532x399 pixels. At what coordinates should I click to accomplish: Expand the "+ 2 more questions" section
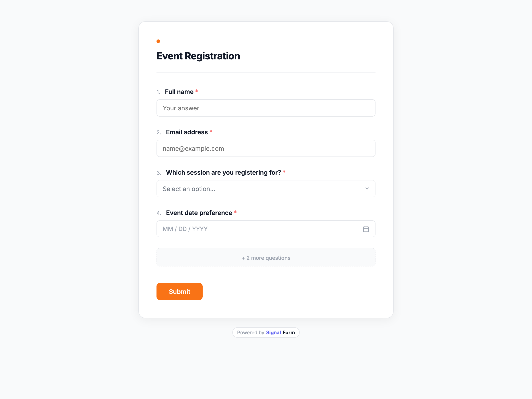click(x=266, y=258)
